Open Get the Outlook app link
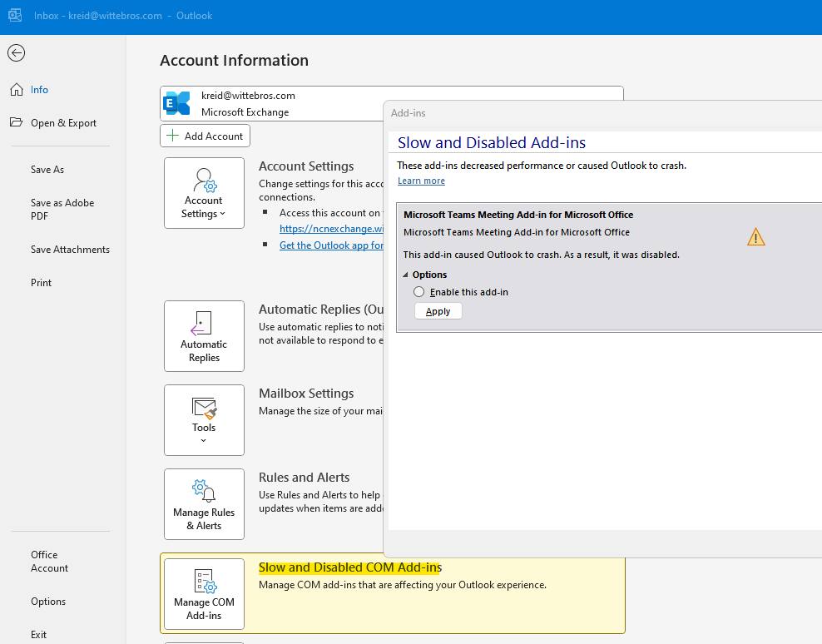The height and width of the screenshot is (644, 822). (x=331, y=245)
